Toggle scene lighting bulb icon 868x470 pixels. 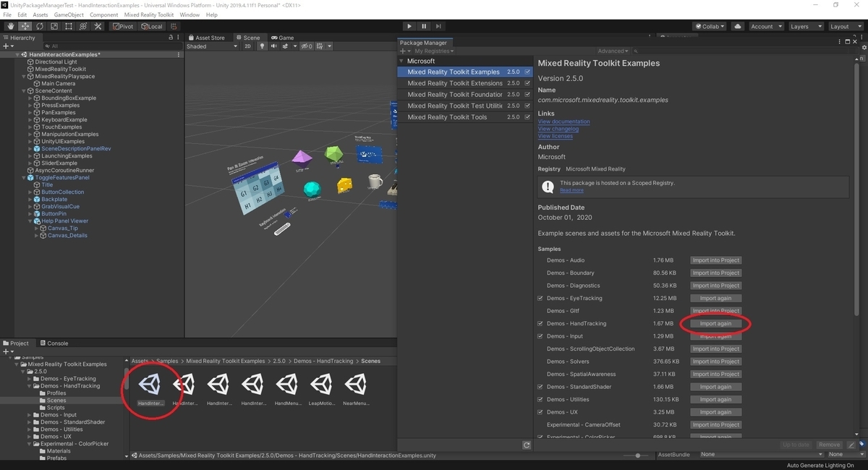(262, 46)
